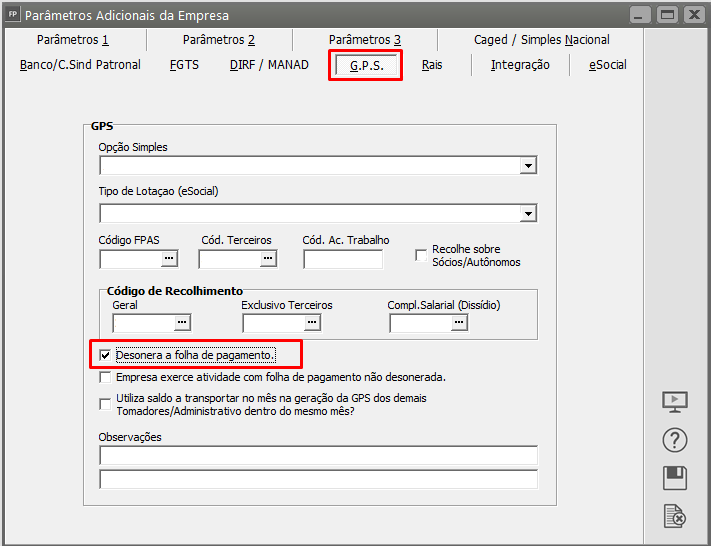Enable Utiliza saldo a transportar option

coord(105,404)
